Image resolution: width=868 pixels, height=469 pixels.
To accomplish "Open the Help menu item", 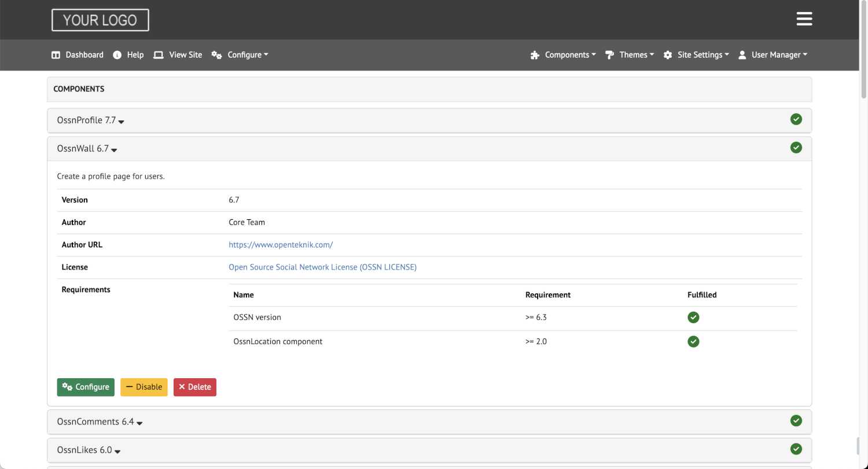I will (x=128, y=55).
